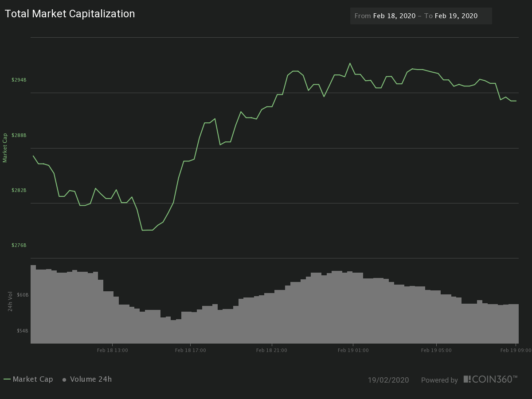This screenshot has width=532, height=399.
Task: Select the $282B market cap axis label
Action: pyautogui.click(x=19, y=190)
